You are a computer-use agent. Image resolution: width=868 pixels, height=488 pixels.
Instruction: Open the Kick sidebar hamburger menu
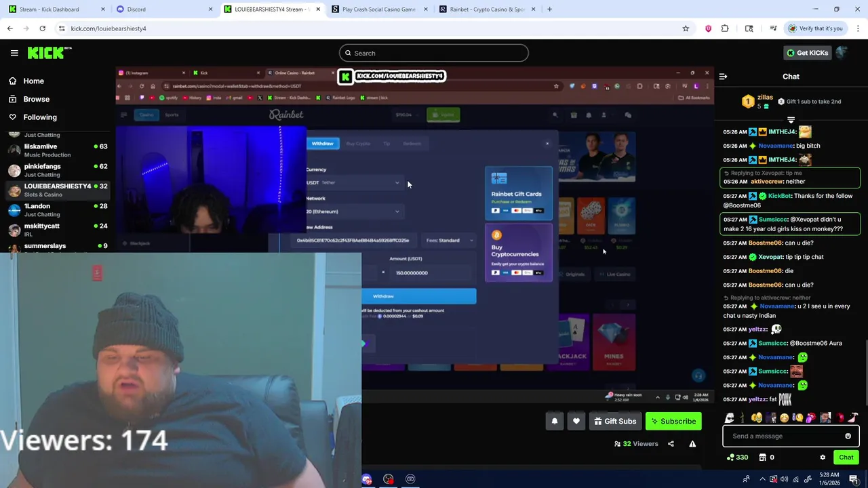[14, 53]
